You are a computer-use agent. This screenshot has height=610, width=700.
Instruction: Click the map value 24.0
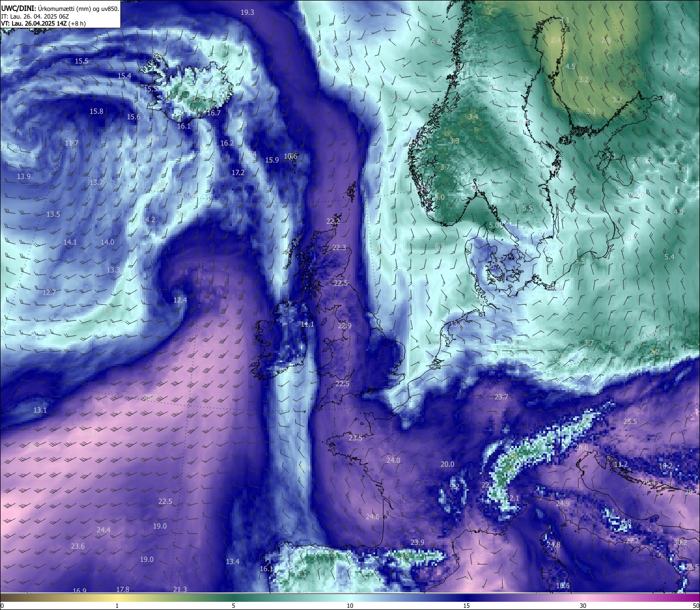[x=393, y=460]
